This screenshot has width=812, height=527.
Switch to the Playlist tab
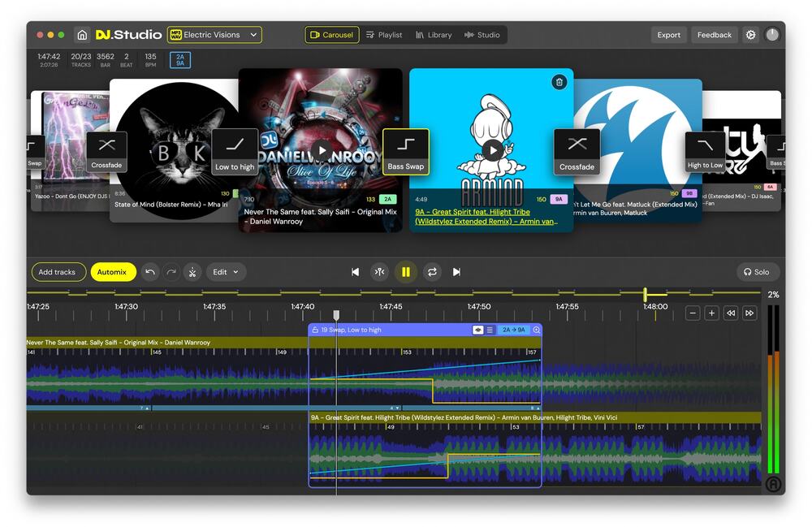point(383,35)
